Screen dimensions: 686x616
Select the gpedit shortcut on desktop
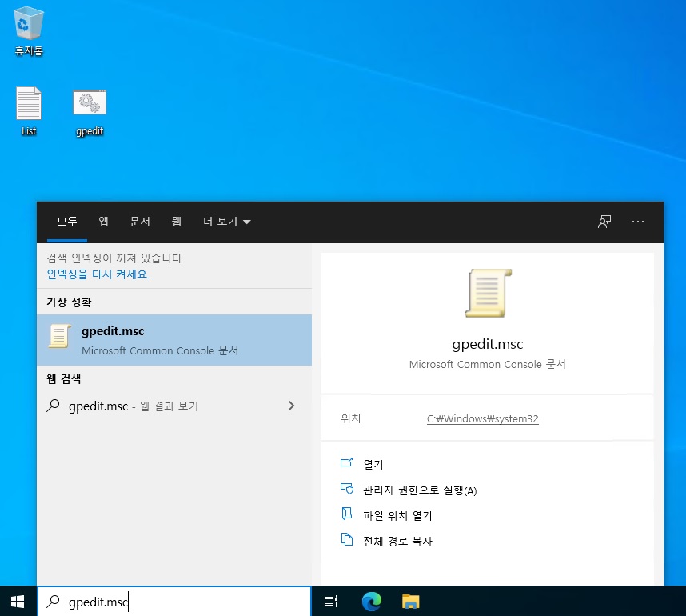90,113
